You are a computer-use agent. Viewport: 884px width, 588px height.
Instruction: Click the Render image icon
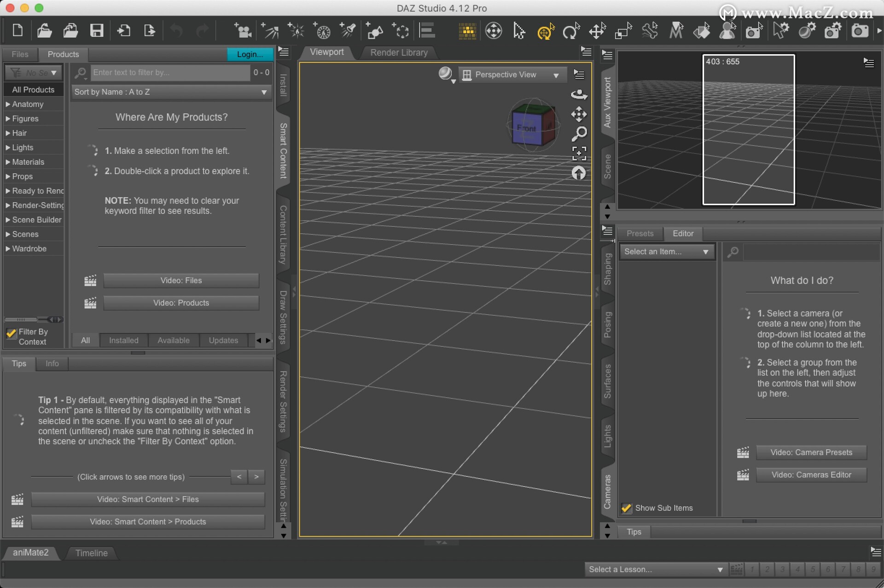pyautogui.click(x=859, y=31)
